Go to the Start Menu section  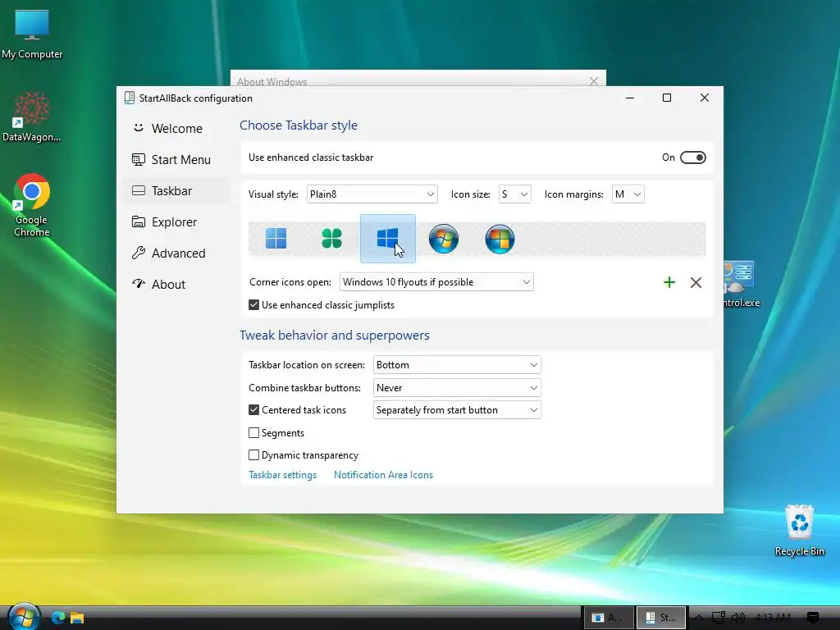(x=176, y=160)
